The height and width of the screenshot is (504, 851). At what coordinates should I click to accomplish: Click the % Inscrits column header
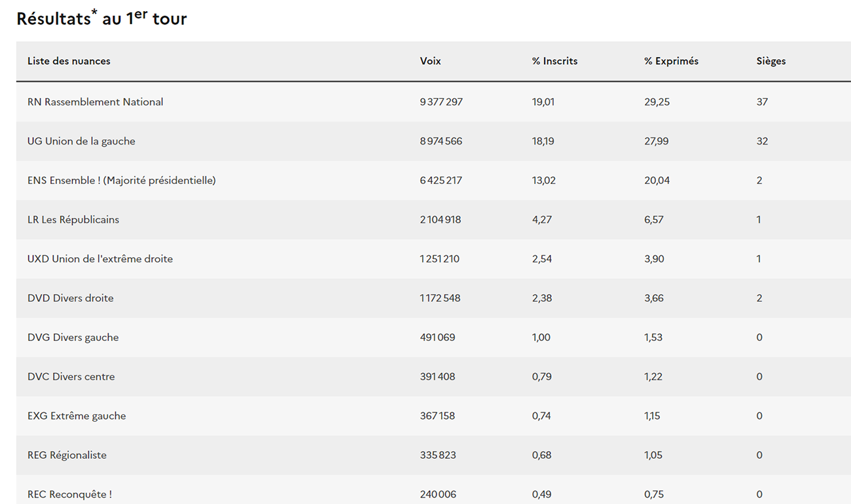(554, 61)
